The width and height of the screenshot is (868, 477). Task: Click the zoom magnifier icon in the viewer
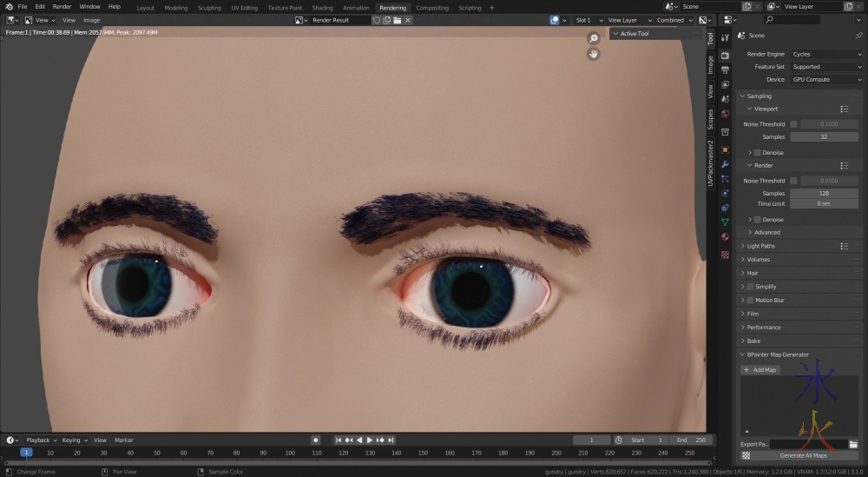pyautogui.click(x=594, y=38)
